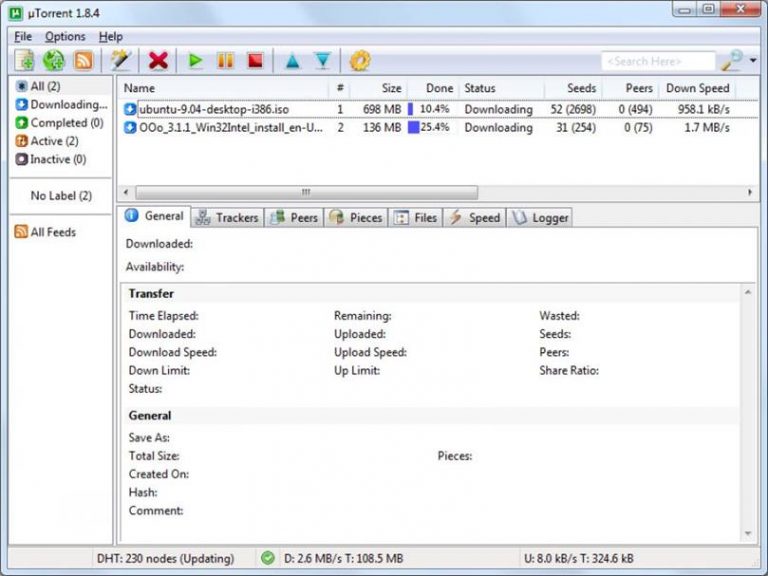The height and width of the screenshot is (576, 768).
Task: Click left arrow of horizontal scrollbar
Action: [x=126, y=192]
